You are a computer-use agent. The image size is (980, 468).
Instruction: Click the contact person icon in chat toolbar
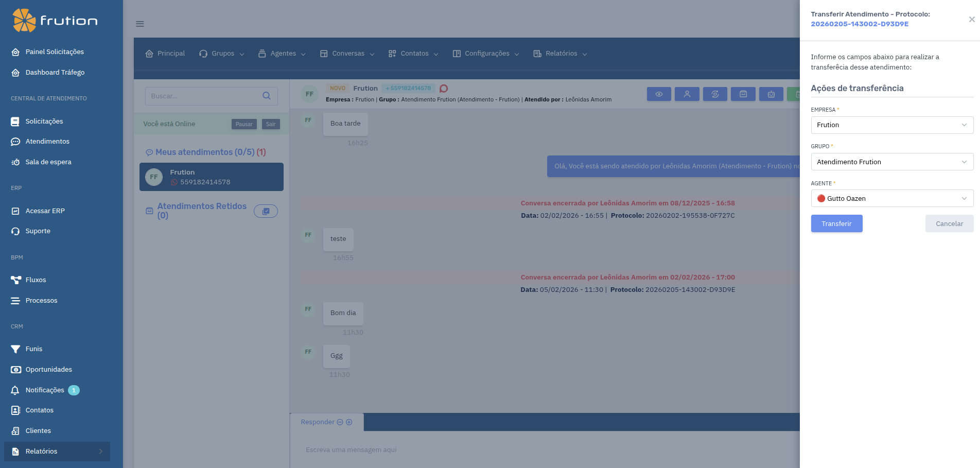coord(687,94)
